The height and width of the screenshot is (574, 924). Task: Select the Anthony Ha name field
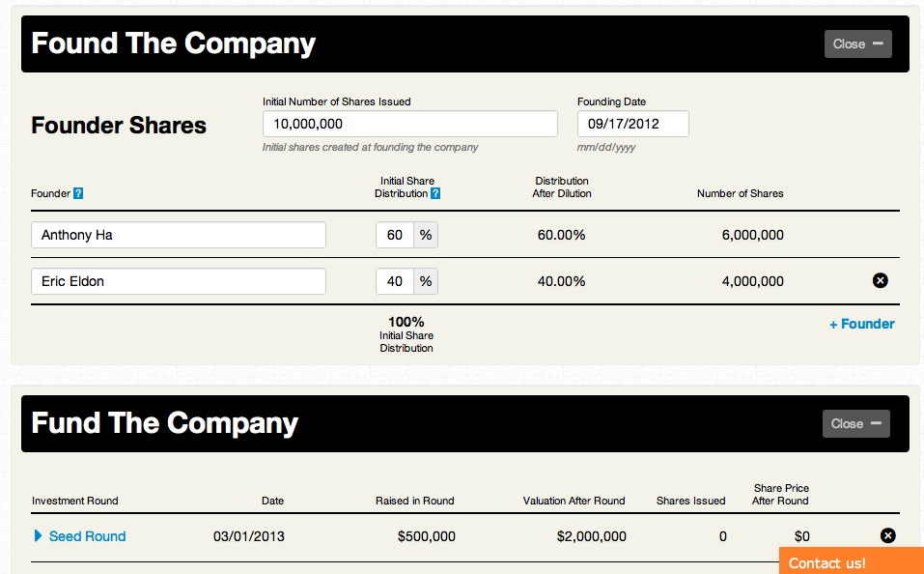179,235
